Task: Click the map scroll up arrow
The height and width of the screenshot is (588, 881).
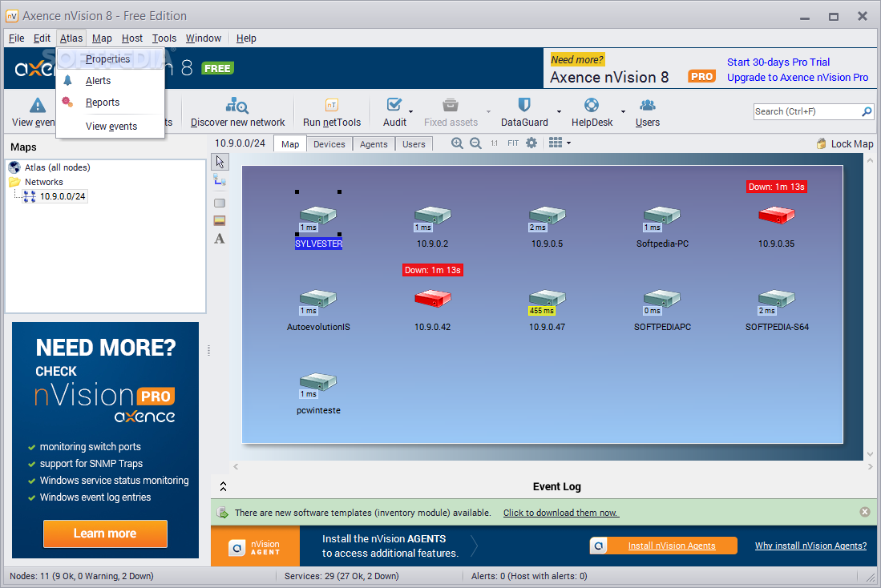Action: pyautogui.click(x=871, y=160)
